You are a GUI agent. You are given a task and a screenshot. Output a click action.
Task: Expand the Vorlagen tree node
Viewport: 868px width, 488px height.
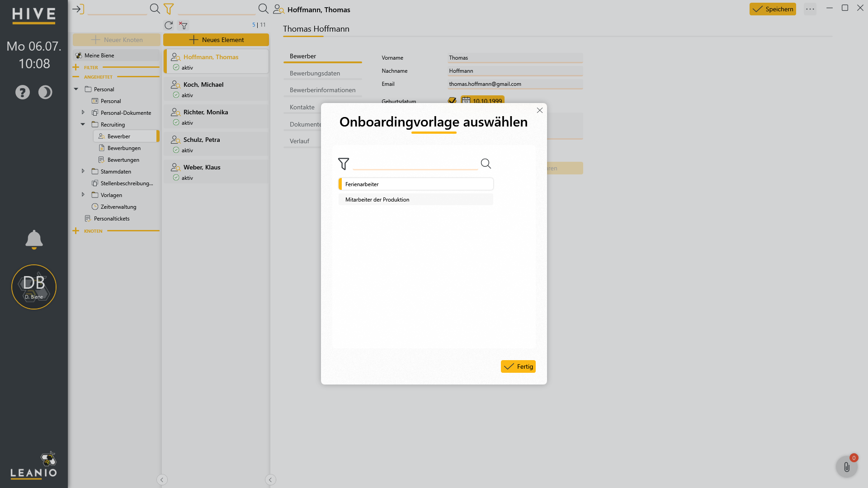coord(83,194)
